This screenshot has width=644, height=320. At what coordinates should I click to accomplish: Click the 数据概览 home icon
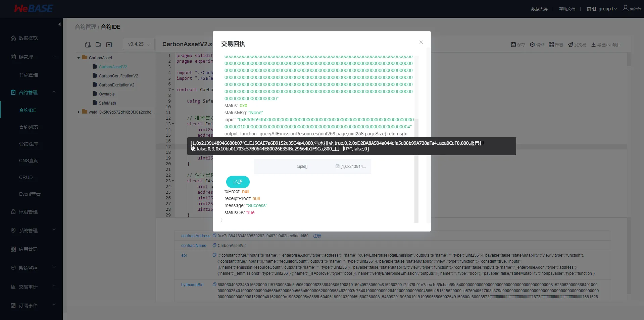click(x=13, y=38)
